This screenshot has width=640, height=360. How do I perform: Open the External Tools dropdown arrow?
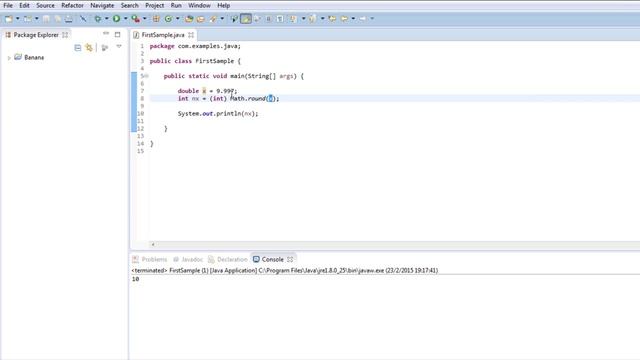[x=144, y=19]
